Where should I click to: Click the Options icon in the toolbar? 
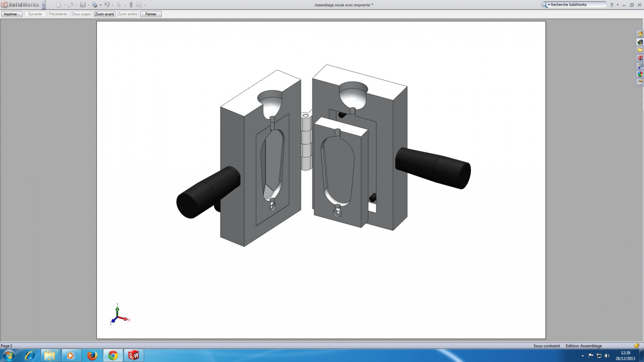click(x=139, y=5)
